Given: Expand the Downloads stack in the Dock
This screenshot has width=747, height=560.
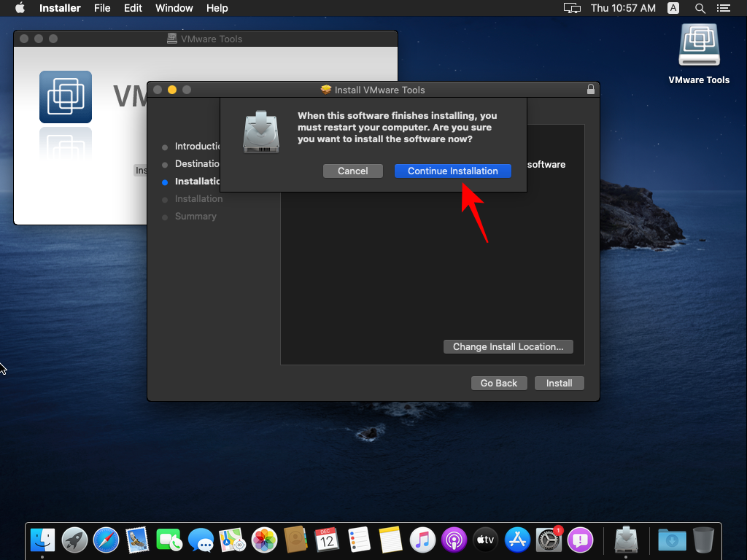Looking at the screenshot, I should [x=671, y=540].
